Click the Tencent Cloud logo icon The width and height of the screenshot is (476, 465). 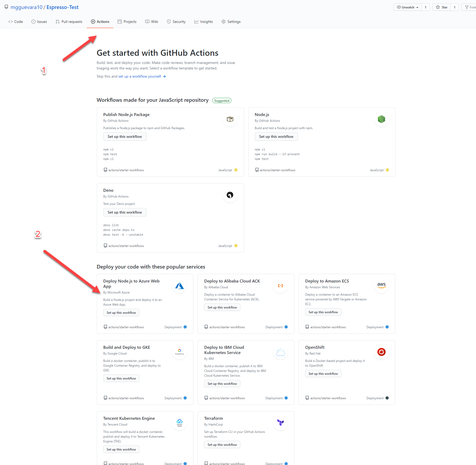pyautogui.click(x=180, y=423)
